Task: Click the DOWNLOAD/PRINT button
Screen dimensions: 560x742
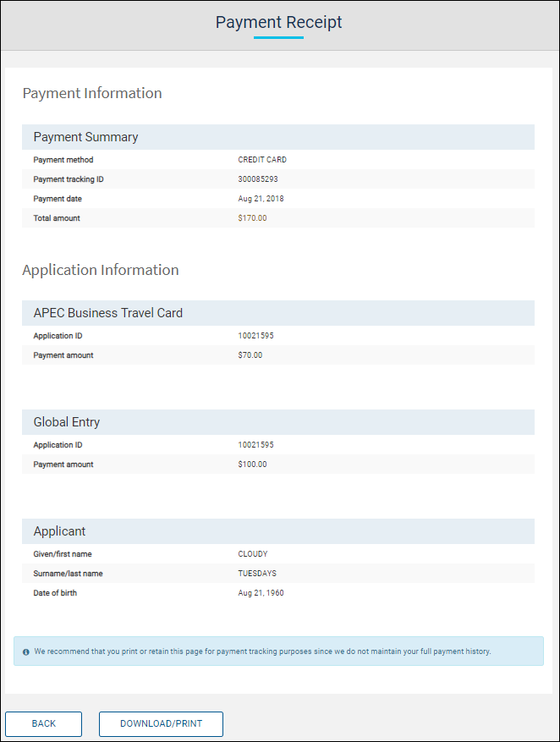Action: 161,724
